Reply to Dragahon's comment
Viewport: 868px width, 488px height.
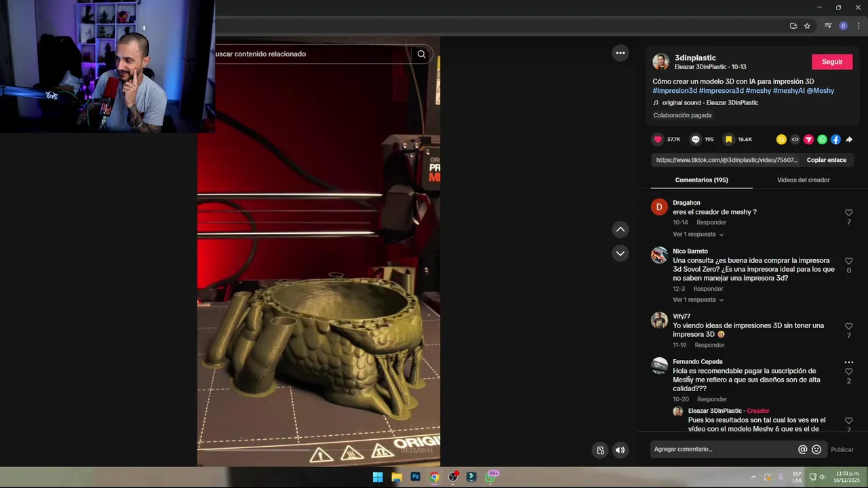coord(711,222)
